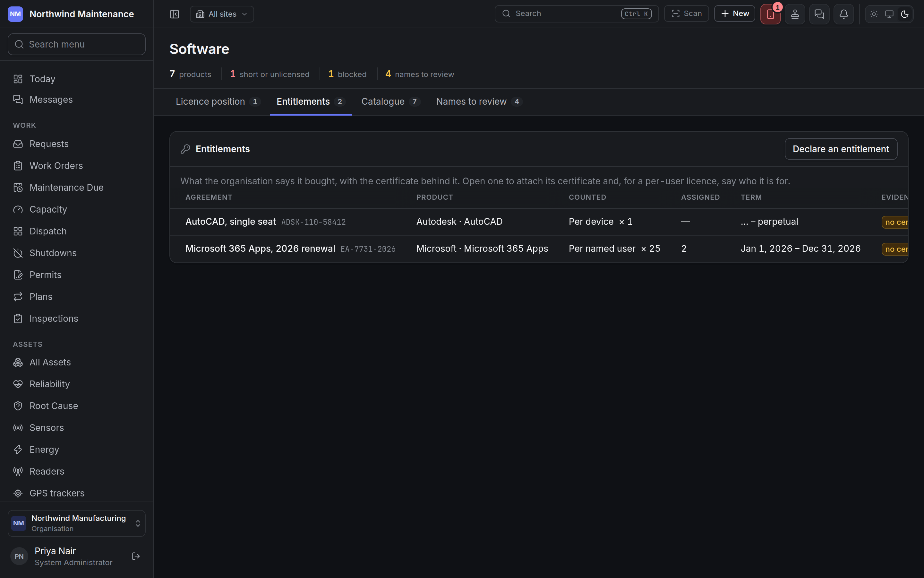Viewport: 924px width, 578px height.
Task: Open Today in the sidebar
Action: point(77,79)
